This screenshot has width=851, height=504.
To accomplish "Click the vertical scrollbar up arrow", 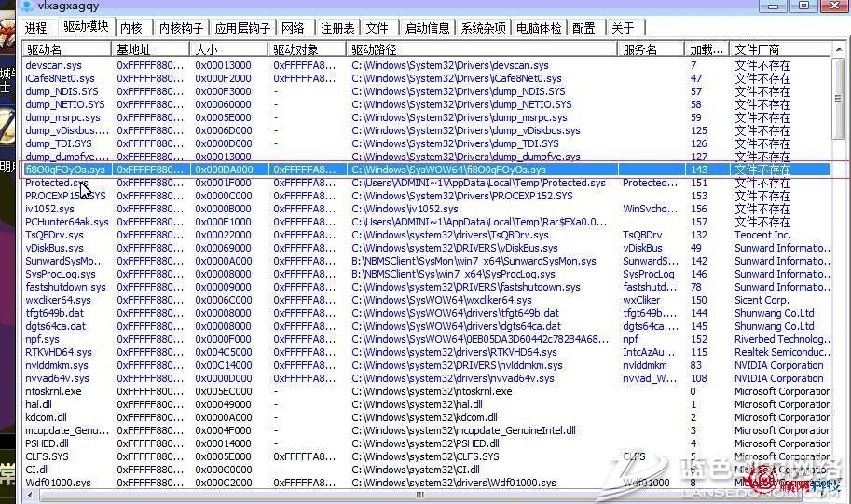I will click(840, 48).
